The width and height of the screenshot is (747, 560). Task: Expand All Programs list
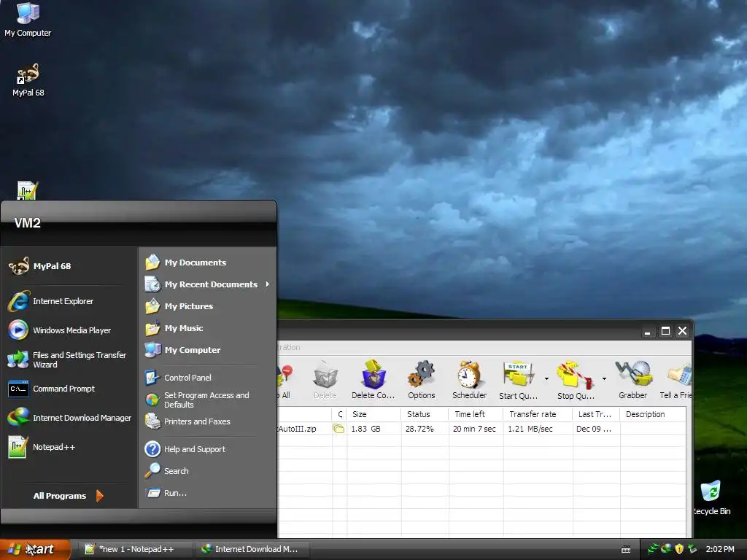(68, 496)
